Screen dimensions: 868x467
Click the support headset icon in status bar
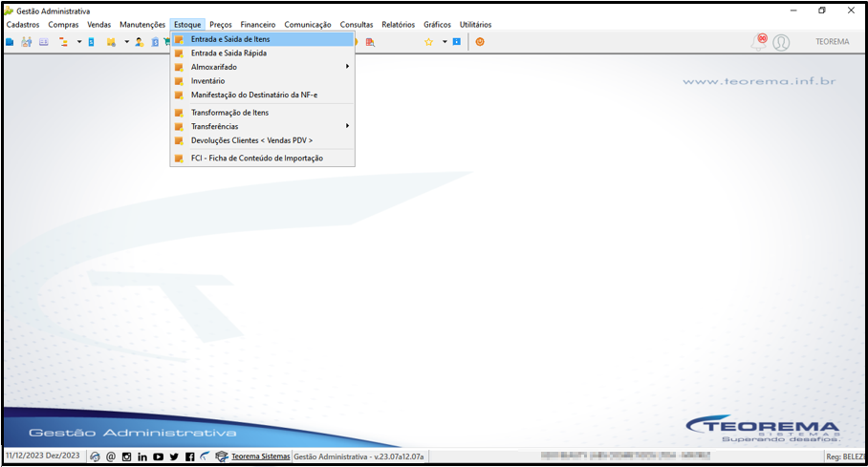click(96, 456)
